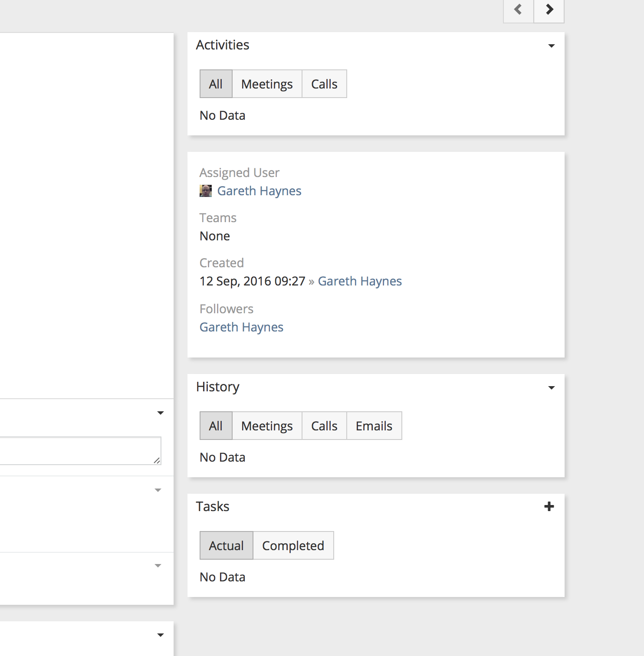This screenshot has width=644, height=656.
Task: Open dropdown caret above the text area
Action: pos(160,413)
